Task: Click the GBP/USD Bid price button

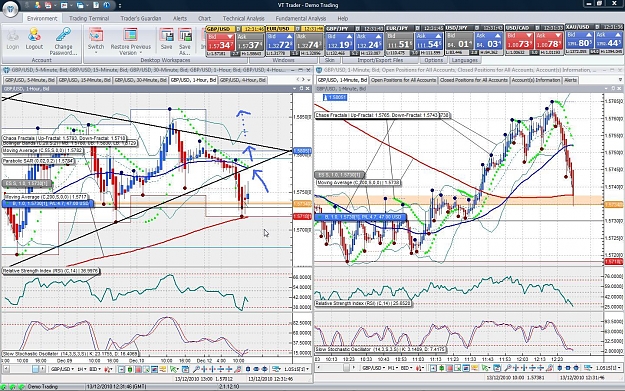Action: click(220, 42)
